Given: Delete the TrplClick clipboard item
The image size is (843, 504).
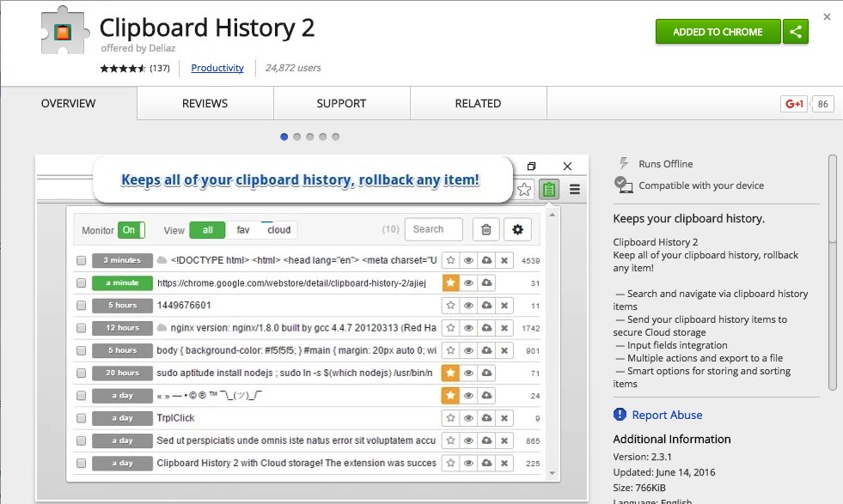Looking at the screenshot, I should tap(504, 418).
